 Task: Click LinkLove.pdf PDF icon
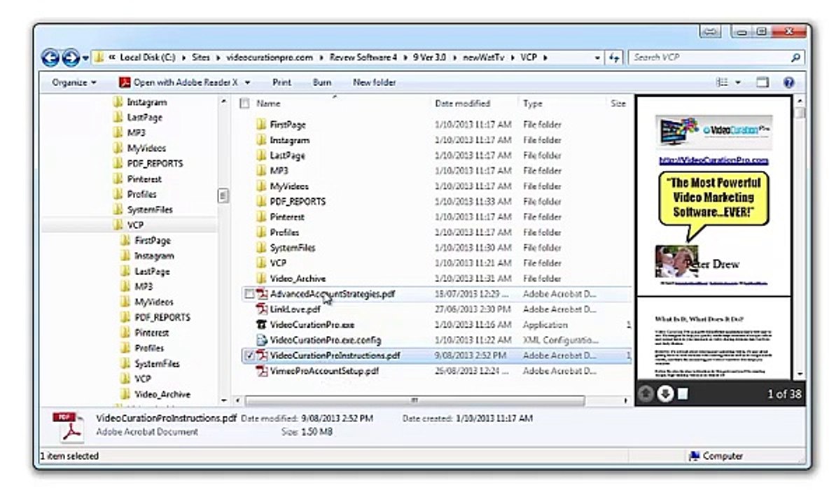[262, 309]
